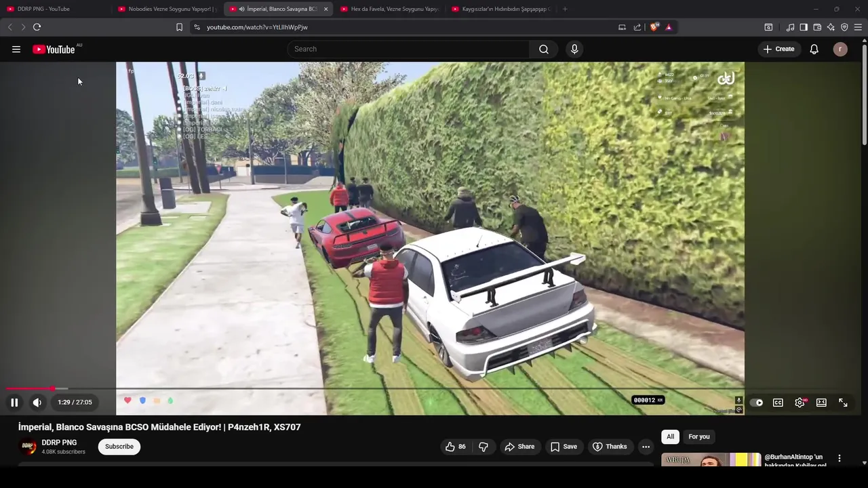
Task: Select the All filter chip
Action: (670, 436)
